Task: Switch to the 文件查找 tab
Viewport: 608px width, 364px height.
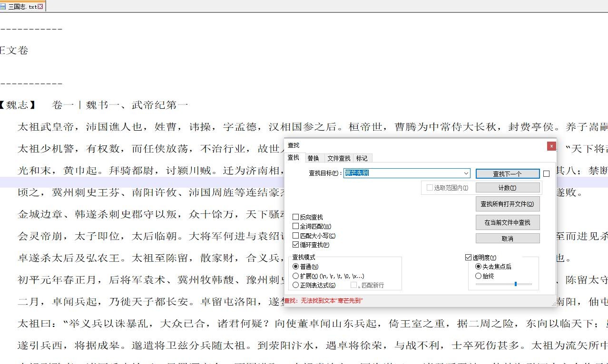Action: 339,158
